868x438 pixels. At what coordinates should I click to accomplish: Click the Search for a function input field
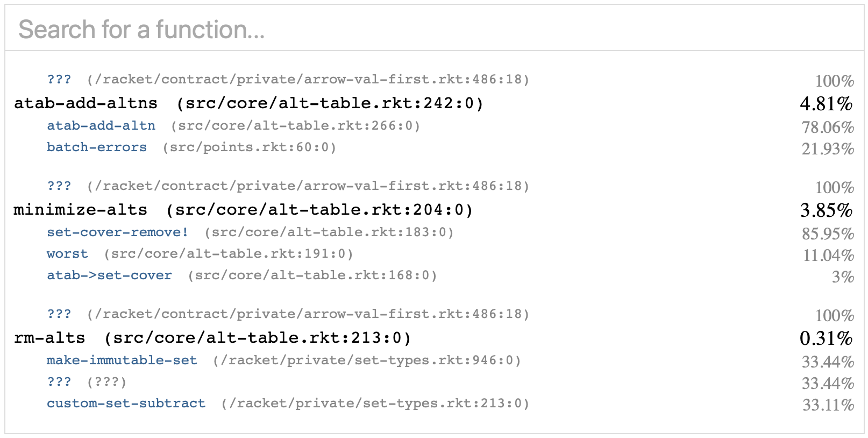click(x=435, y=29)
